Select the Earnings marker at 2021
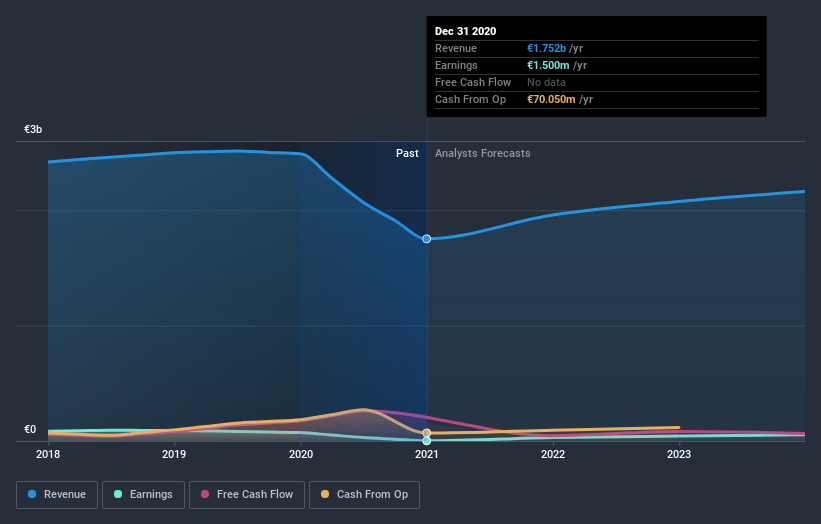 pos(427,441)
